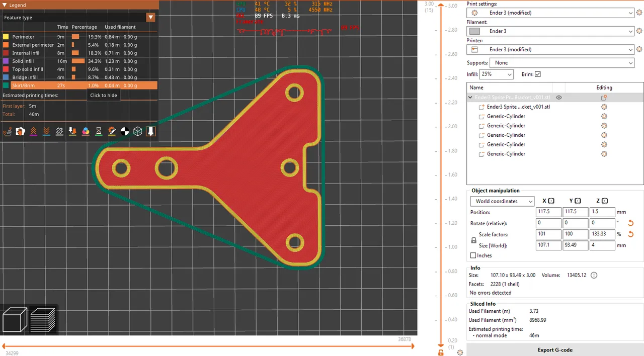Toggle Pause prints hourglass icon

(99, 131)
